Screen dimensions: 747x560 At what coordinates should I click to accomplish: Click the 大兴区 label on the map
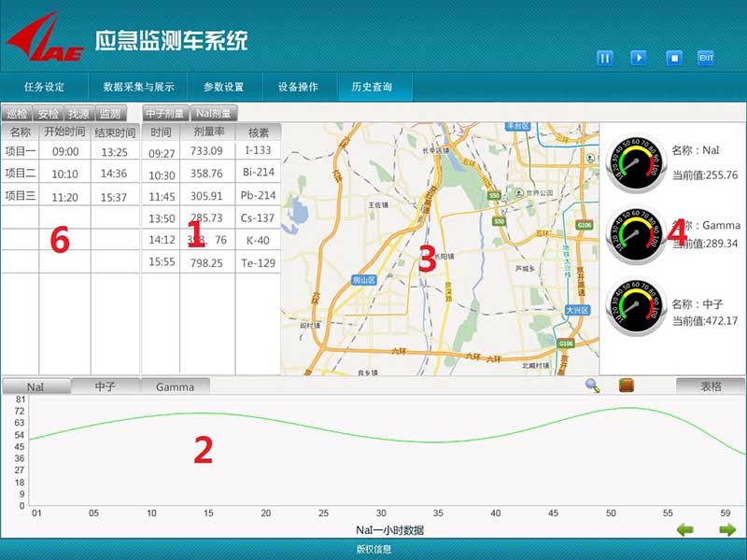click(x=577, y=310)
